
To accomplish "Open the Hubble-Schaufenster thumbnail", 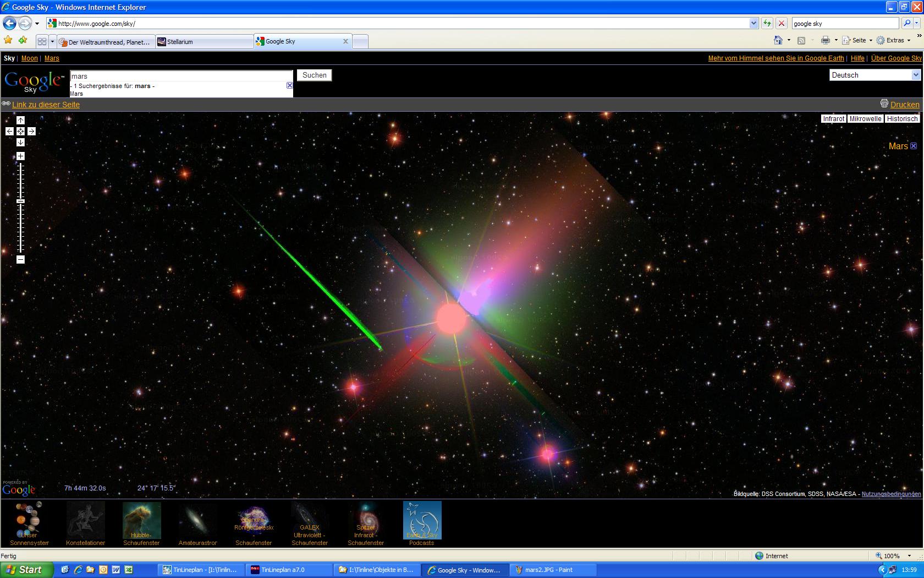I will (x=141, y=524).
